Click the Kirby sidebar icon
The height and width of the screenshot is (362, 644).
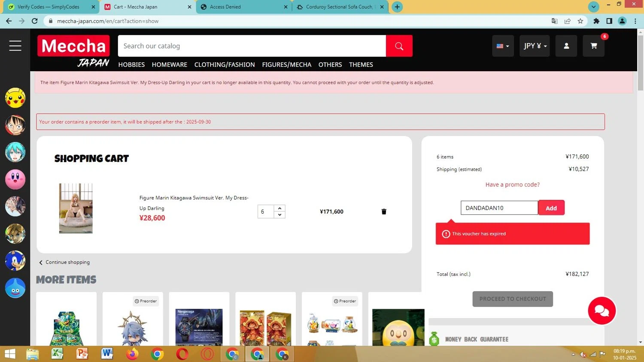pos(15,179)
